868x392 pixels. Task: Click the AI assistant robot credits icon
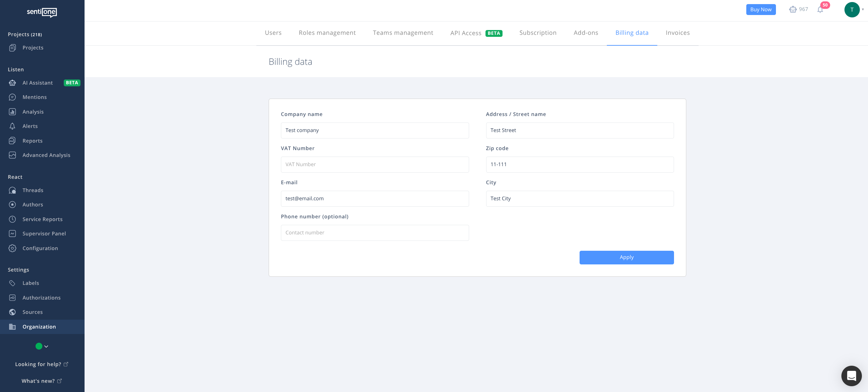pos(793,10)
